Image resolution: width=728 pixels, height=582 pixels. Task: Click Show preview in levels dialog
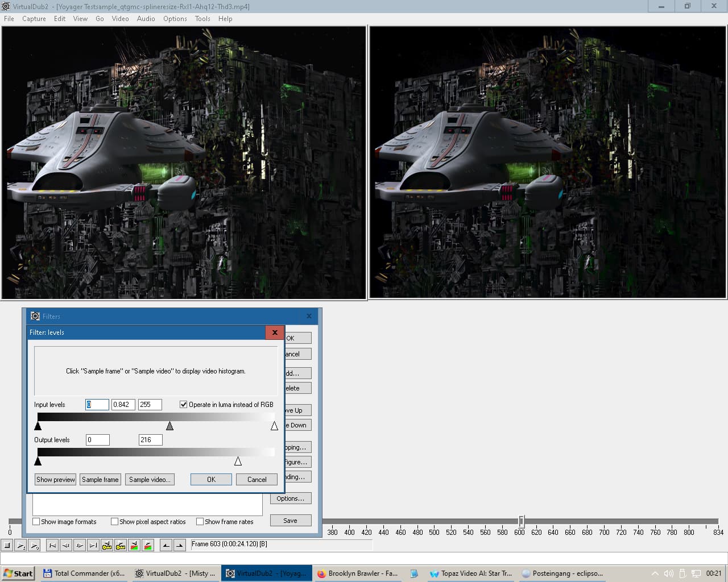tap(56, 480)
